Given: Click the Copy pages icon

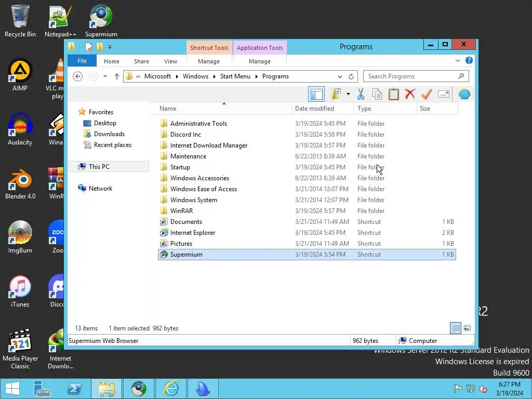Looking at the screenshot, I should click(x=377, y=94).
